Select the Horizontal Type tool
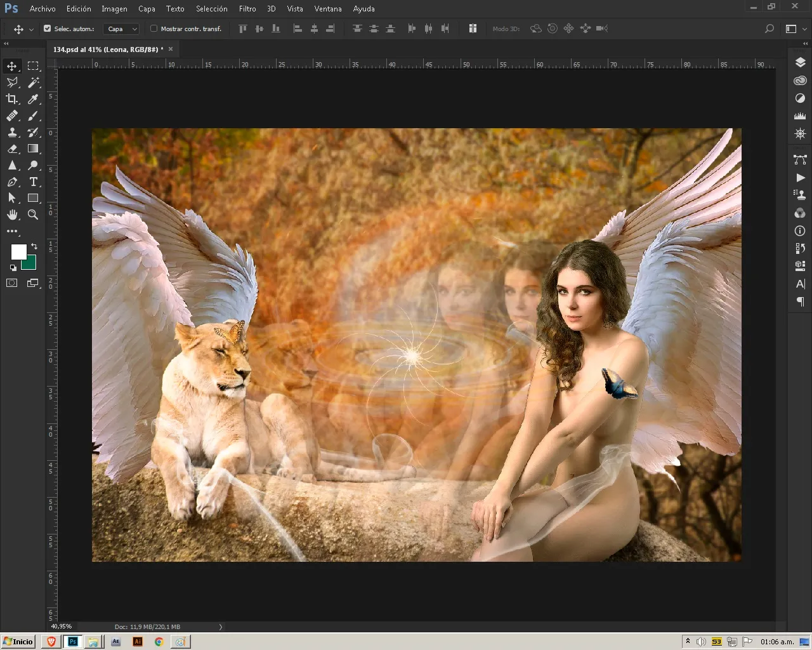Screen dimensions: 812x650 point(33,182)
